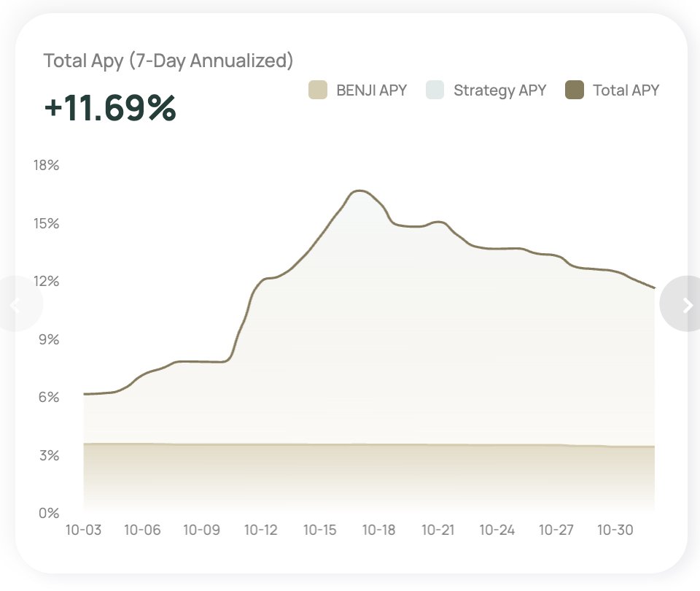Select the 10-18 date on the x-axis
700x591 pixels.
[378, 530]
